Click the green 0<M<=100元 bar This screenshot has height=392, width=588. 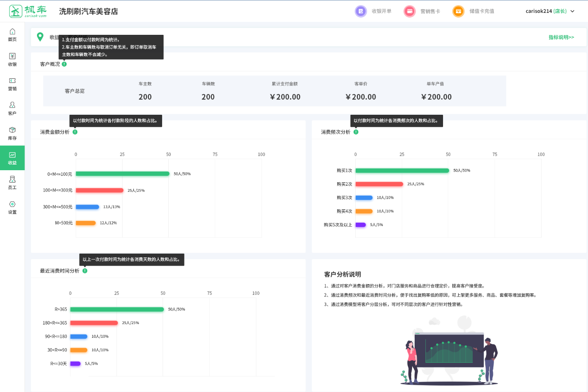[x=123, y=174]
